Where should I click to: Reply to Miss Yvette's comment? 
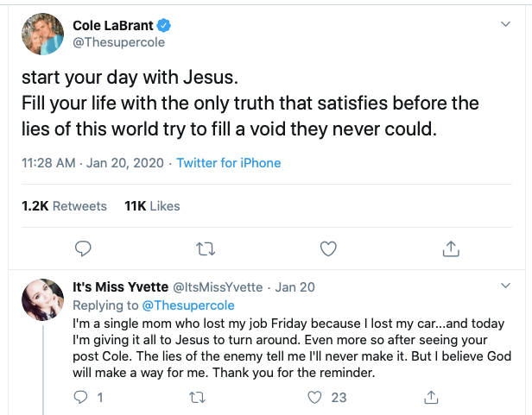click(84, 398)
